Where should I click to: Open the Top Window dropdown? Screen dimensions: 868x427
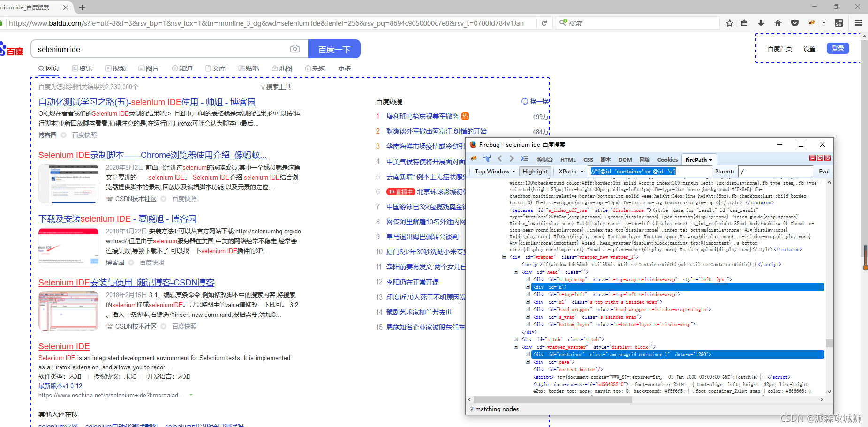(495, 172)
